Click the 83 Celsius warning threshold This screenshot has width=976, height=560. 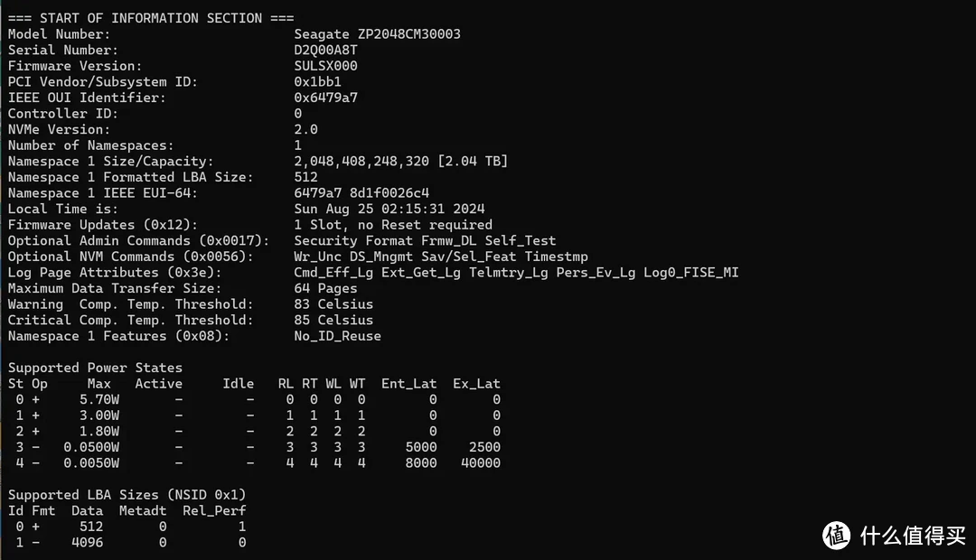[x=333, y=304]
